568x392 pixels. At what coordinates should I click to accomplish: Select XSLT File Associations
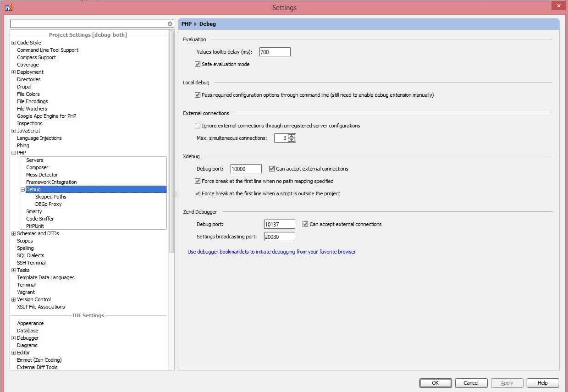pyautogui.click(x=41, y=307)
